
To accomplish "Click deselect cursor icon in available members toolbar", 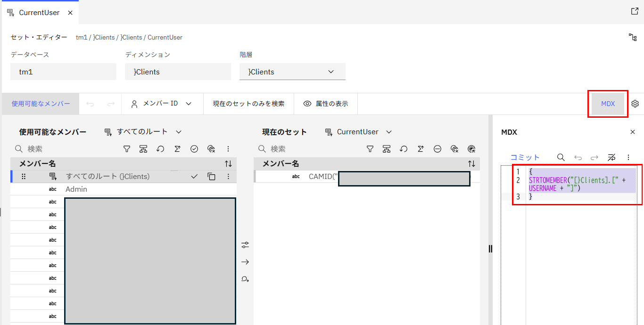I will point(211,149).
